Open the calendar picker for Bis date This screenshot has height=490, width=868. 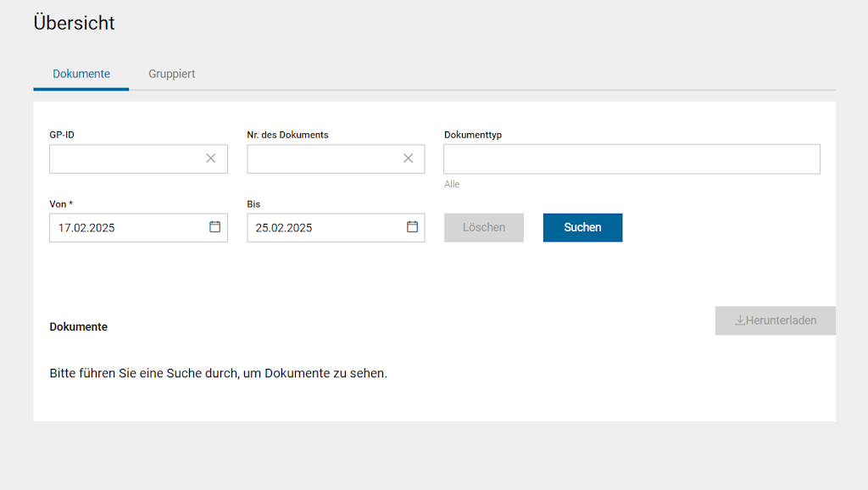point(412,227)
